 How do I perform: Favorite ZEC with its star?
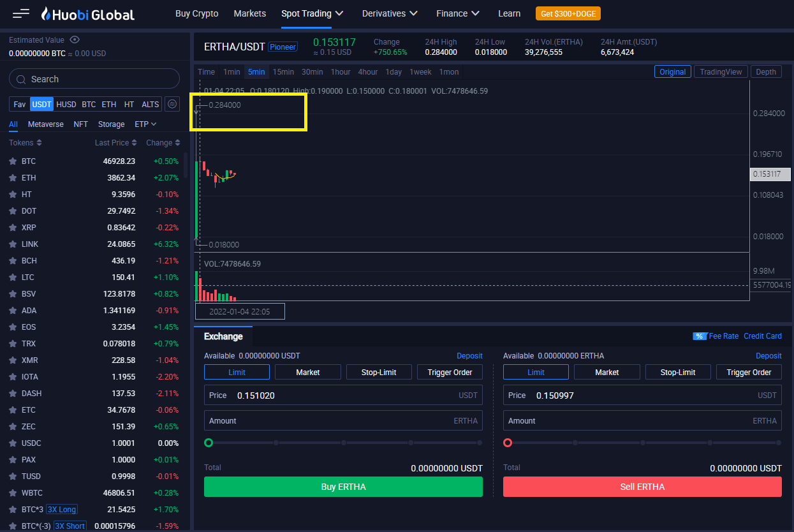[13, 427]
